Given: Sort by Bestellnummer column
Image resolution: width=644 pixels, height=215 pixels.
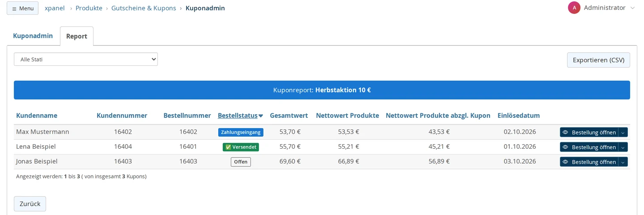Looking at the screenshot, I should point(187,116).
